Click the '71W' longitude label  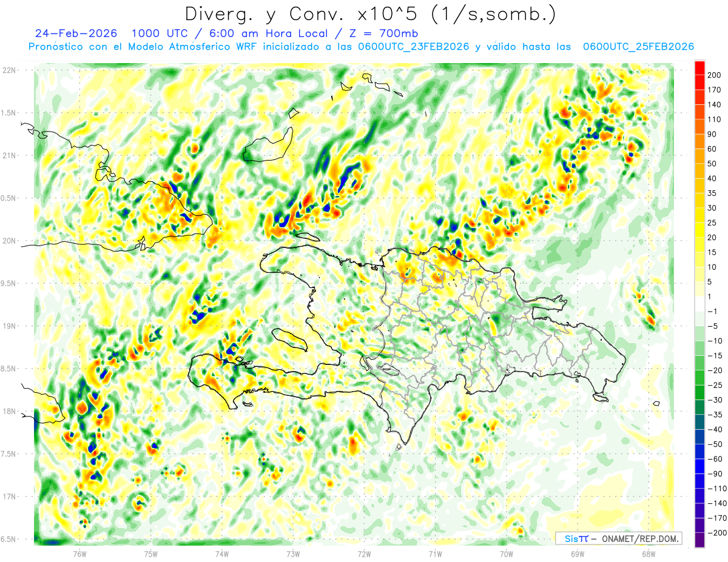(x=435, y=554)
